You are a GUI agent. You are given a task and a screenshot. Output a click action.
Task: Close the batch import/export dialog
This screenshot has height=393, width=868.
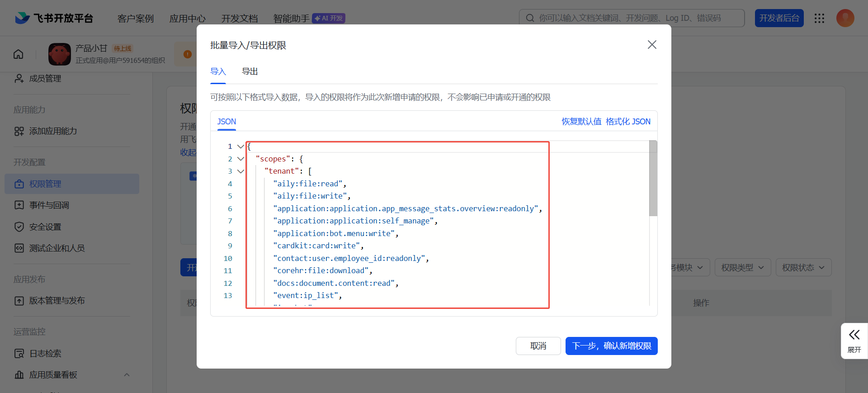pyautogui.click(x=652, y=45)
